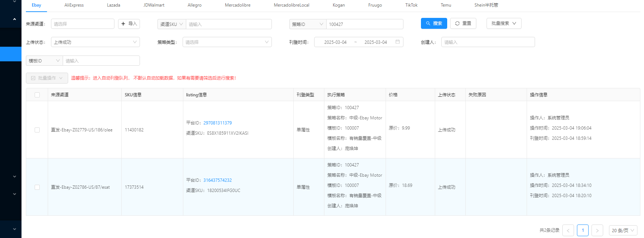This screenshot has height=238, width=644.
Task: Change page size via the 20 条/页 selector
Action: [x=623, y=230]
